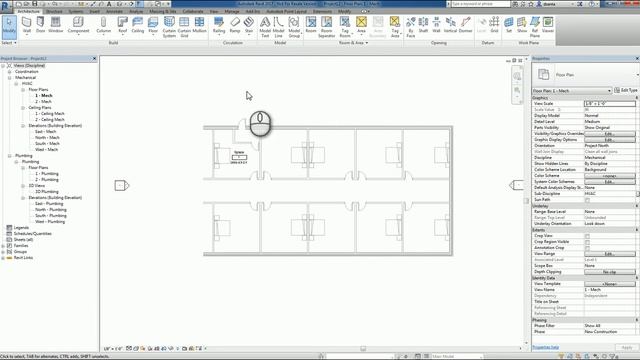
Task: Select the Window tool
Action: point(56,25)
